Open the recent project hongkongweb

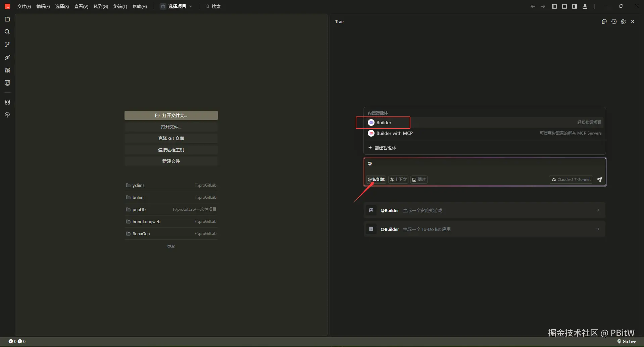click(171, 221)
